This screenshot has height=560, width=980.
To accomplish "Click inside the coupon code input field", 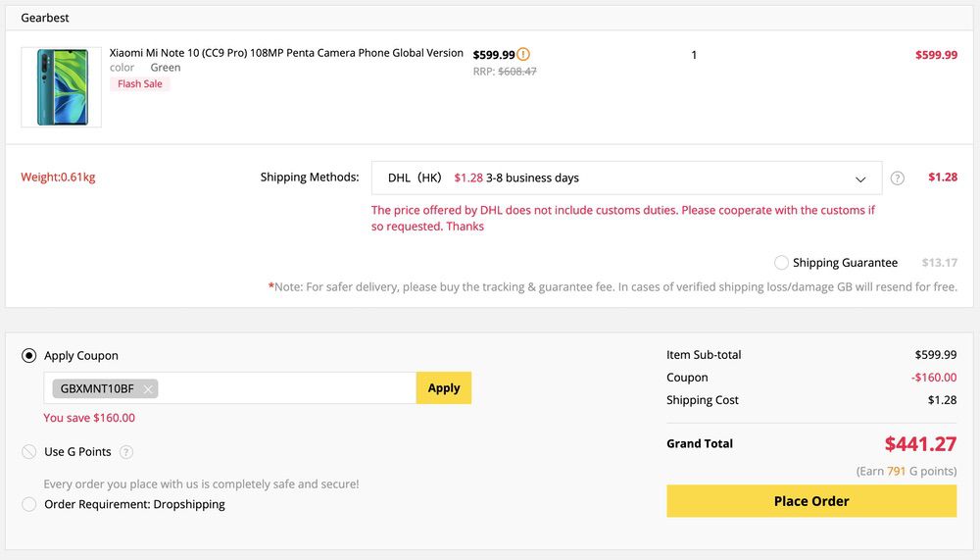I will [x=284, y=388].
